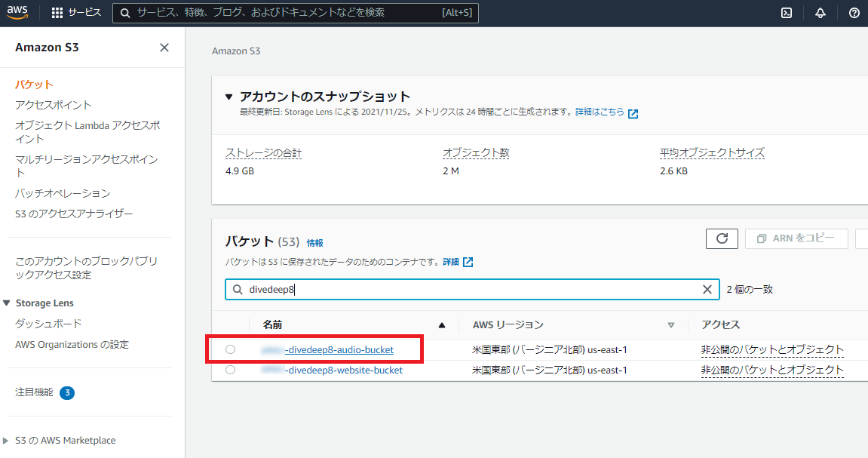
Task: Click the 情報 link beside バケット
Action: point(315,243)
